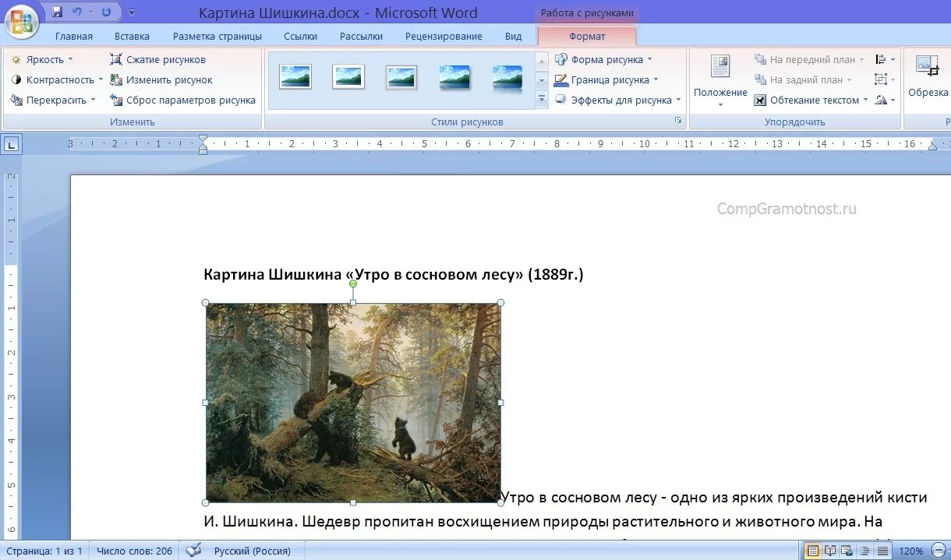The height and width of the screenshot is (560, 951).
Task: Apply the first picture style thumbnail
Action: tap(295, 76)
